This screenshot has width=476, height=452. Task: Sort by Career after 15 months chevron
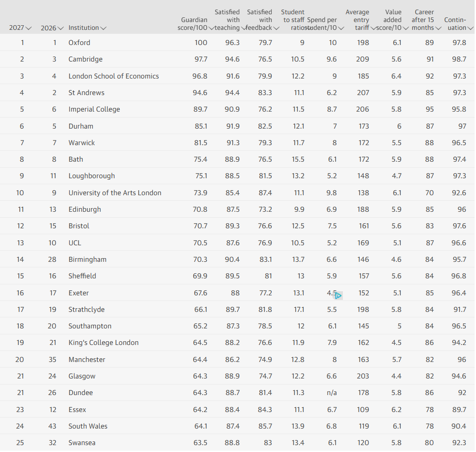pos(438,28)
